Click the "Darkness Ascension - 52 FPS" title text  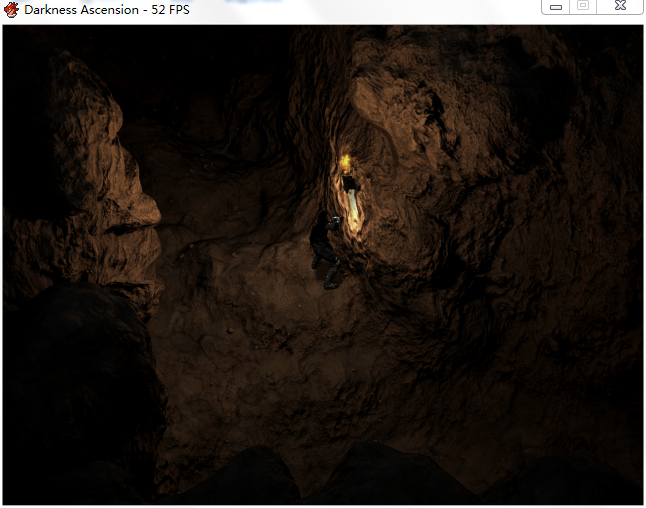(107, 9)
